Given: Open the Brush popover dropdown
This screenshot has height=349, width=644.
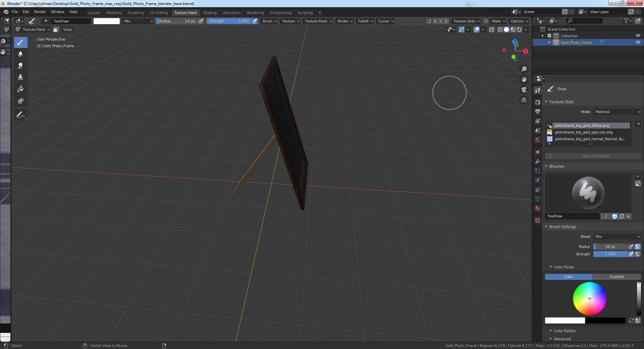Looking at the screenshot, I should click(269, 21).
